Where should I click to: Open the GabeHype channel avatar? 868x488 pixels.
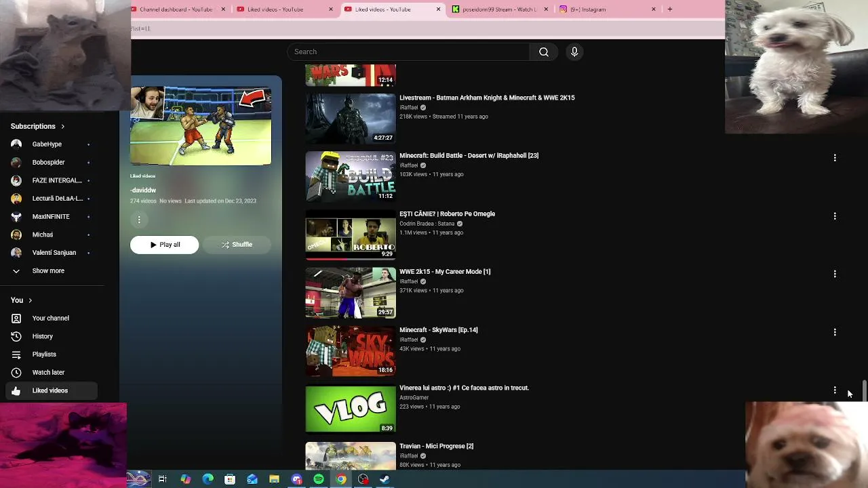click(16, 144)
